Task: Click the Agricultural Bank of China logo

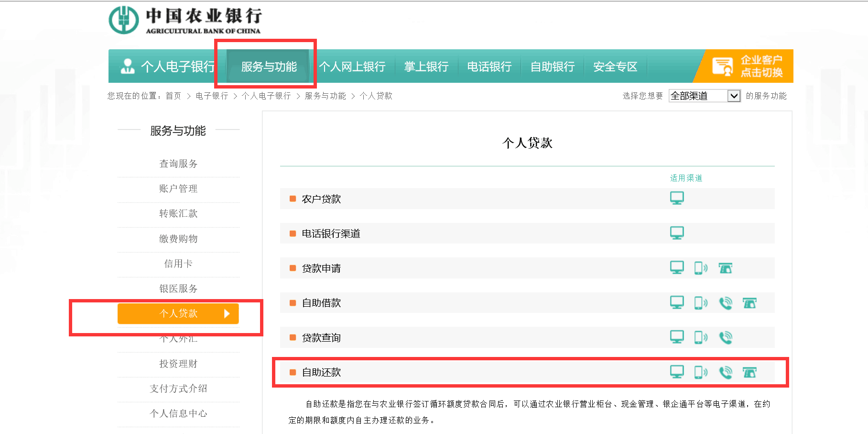Action: pos(185,20)
